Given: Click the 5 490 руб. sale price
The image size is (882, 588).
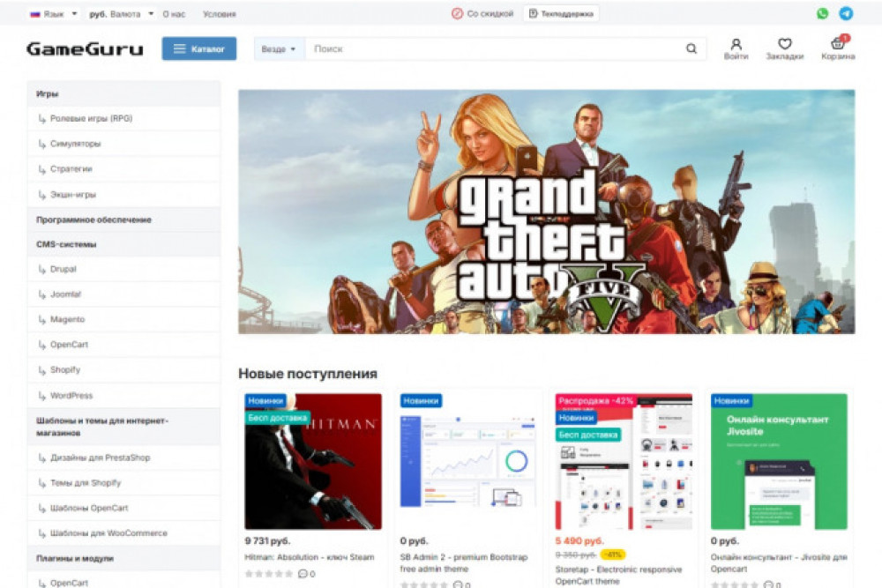Looking at the screenshot, I should point(579,540).
